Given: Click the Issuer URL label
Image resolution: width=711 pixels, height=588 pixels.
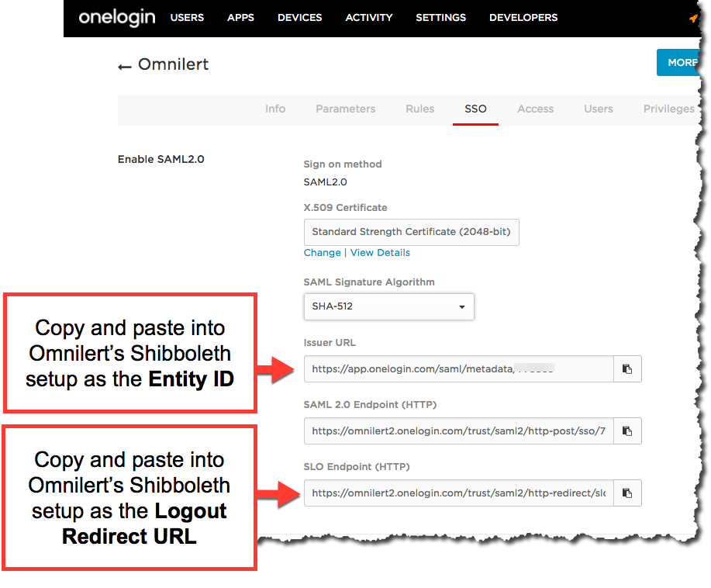Looking at the screenshot, I should 330,343.
